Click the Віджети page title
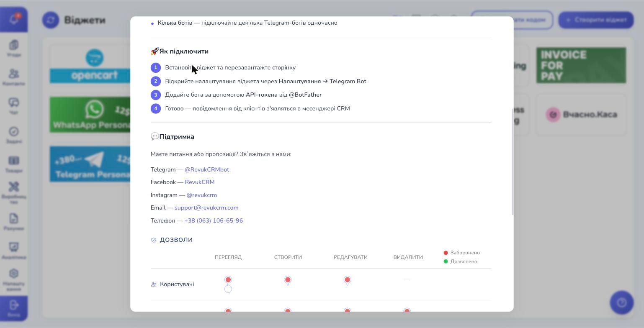Screen dimensions: 644x328 pos(85,20)
